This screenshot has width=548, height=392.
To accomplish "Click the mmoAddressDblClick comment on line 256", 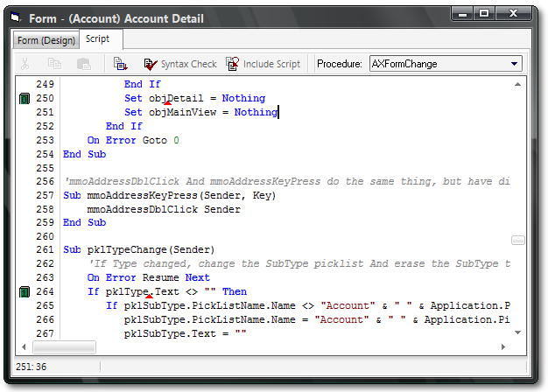I will 287,182.
